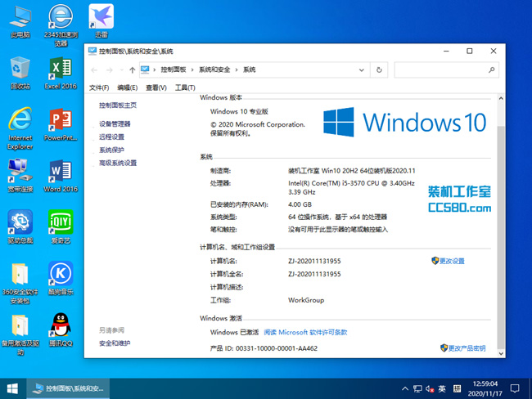Click the address bar computer icon
Screen dimensions: 532x399
(x=145, y=69)
